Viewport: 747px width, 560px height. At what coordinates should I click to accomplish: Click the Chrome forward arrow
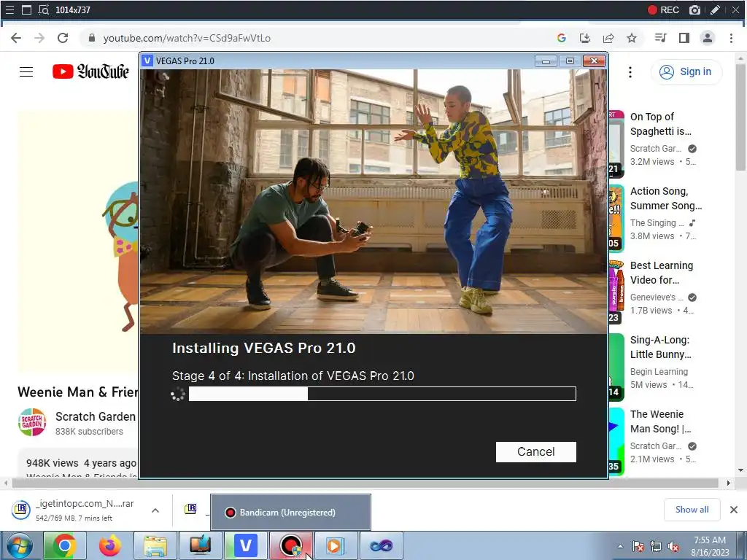pos(39,38)
